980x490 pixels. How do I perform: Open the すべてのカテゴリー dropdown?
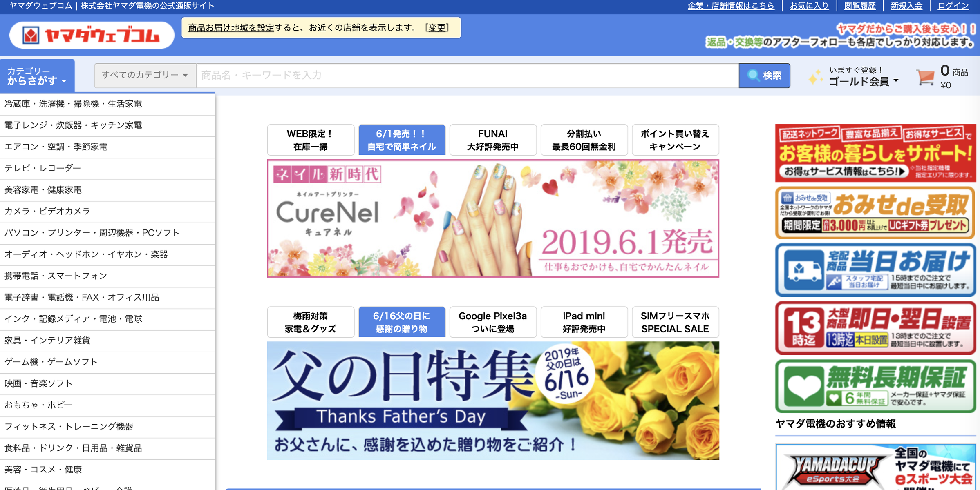145,76
